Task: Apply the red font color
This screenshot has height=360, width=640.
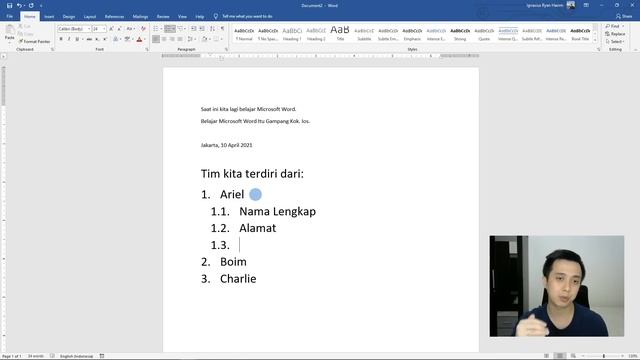Action: pos(139,39)
